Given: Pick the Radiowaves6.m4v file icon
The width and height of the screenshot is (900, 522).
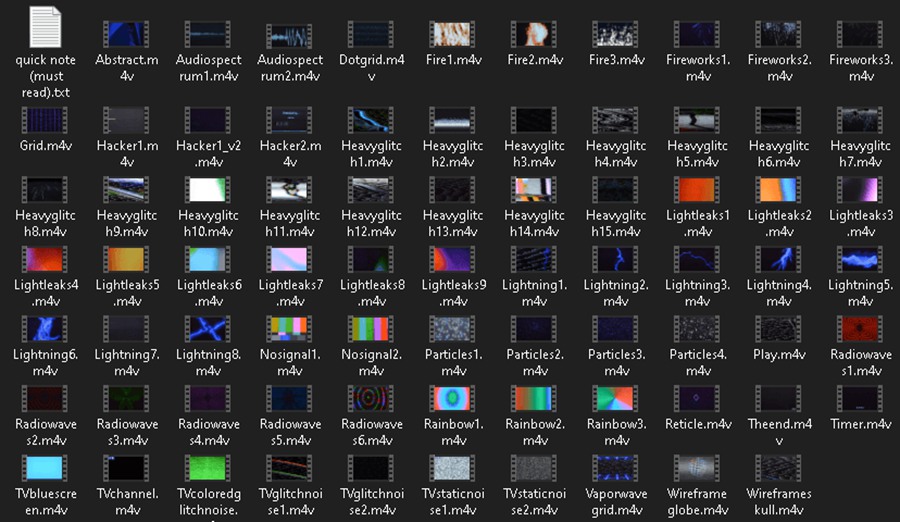Looking at the screenshot, I should pyautogui.click(x=371, y=399).
